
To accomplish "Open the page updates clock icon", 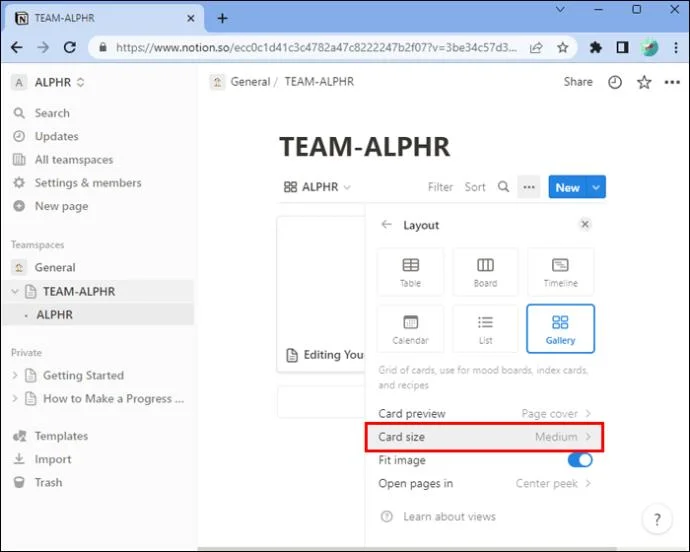I will click(x=615, y=82).
